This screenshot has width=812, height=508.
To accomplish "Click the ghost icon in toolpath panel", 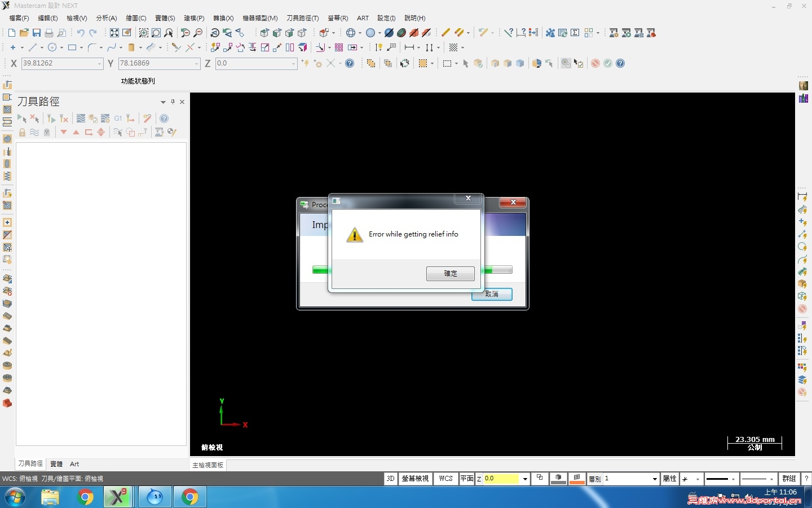I will click(x=47, y=133).
